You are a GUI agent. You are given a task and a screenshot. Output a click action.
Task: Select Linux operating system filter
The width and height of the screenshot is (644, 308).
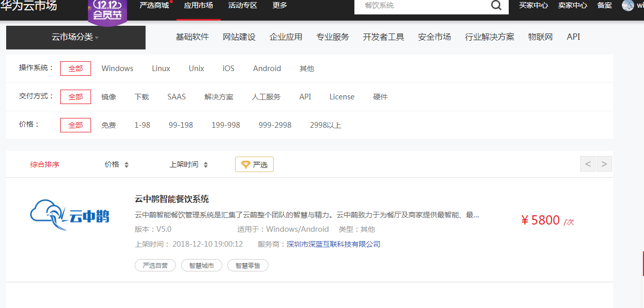161,69
